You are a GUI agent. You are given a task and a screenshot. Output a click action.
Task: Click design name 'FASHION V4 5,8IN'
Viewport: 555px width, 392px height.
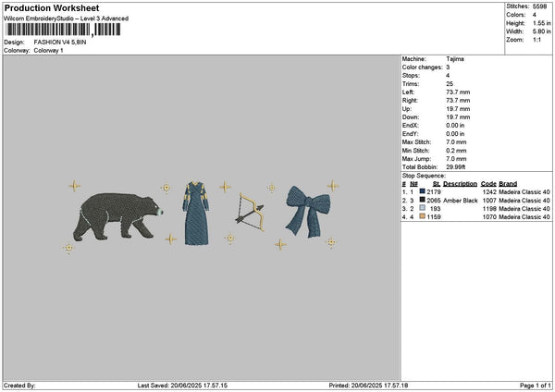pos(60,43)
